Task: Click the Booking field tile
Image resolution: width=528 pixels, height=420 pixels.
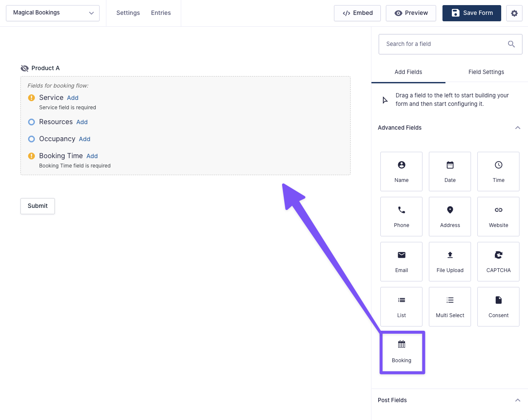Action: (x=402, y=352)
